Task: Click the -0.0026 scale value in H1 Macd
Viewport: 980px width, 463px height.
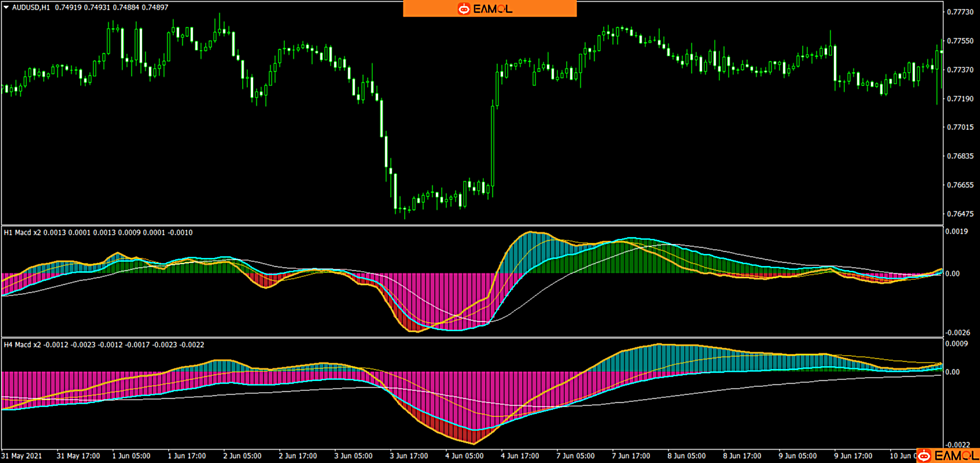Action: point(957,333)
